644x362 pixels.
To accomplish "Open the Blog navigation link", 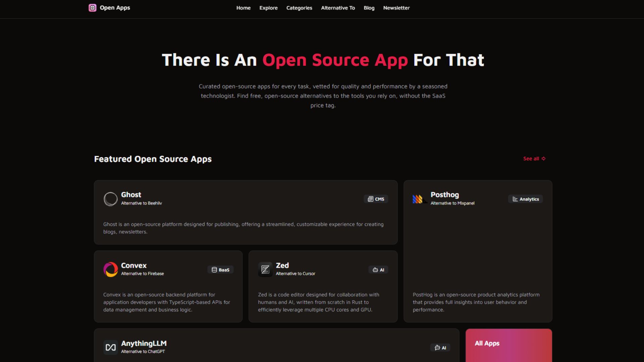I will pyautogui.click(x=369, y=8).
